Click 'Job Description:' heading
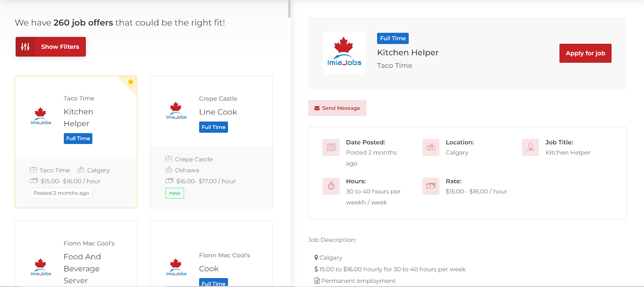 click(x=332, y=240)
